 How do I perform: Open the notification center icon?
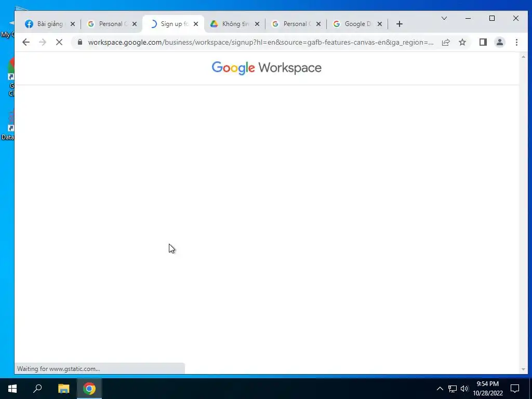click(x=515, y=389)
